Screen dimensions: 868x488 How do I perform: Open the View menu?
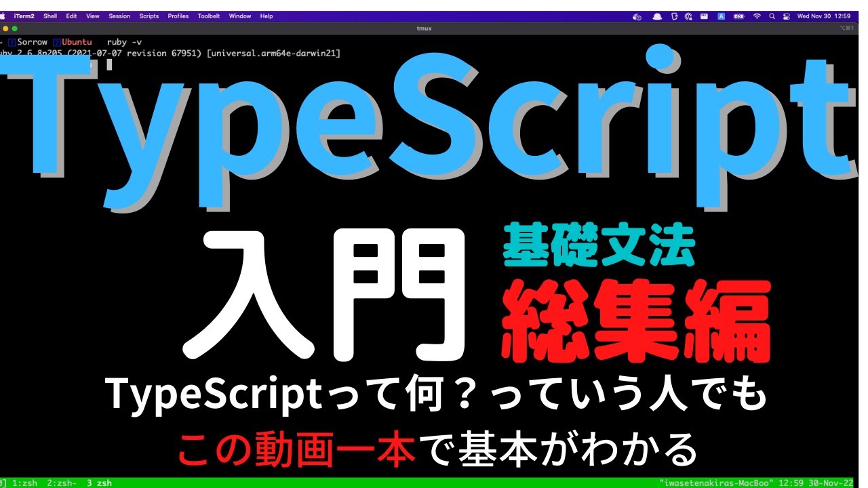click(x=92, y=16)
